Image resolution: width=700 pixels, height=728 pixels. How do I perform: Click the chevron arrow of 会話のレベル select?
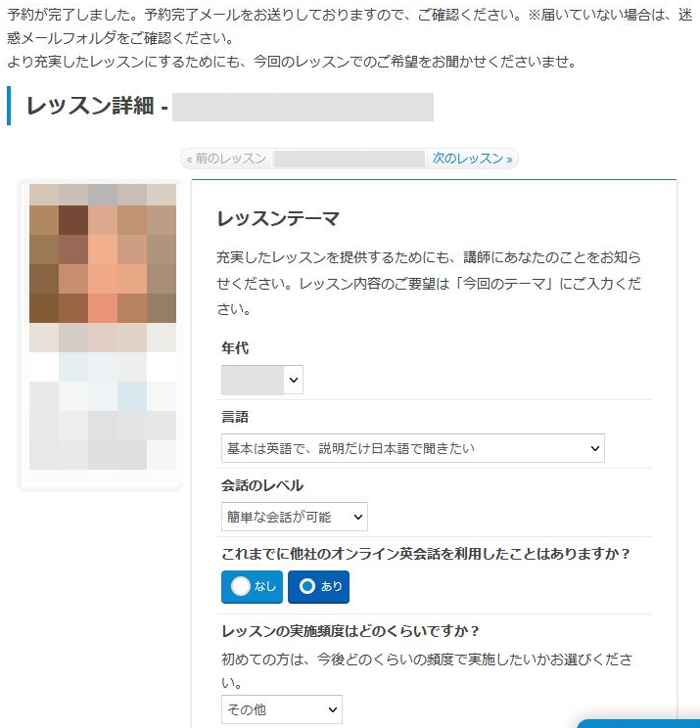click(357, 517)
